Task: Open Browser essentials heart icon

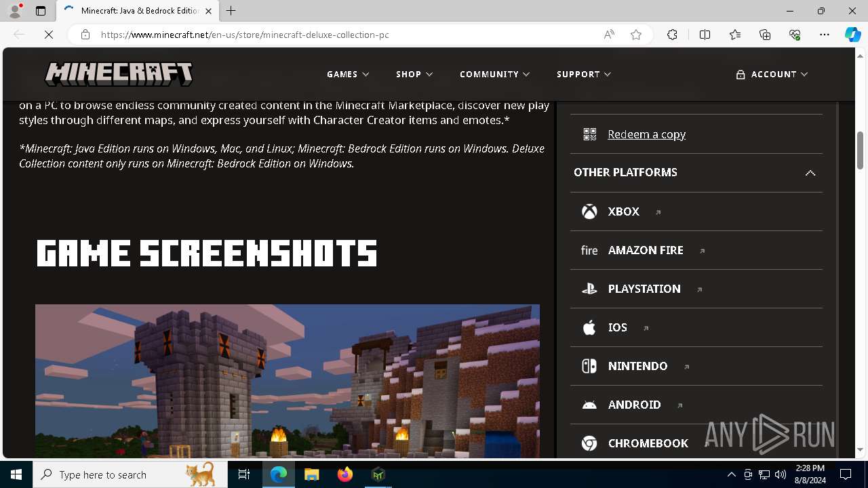Action: tap(795, 35)
